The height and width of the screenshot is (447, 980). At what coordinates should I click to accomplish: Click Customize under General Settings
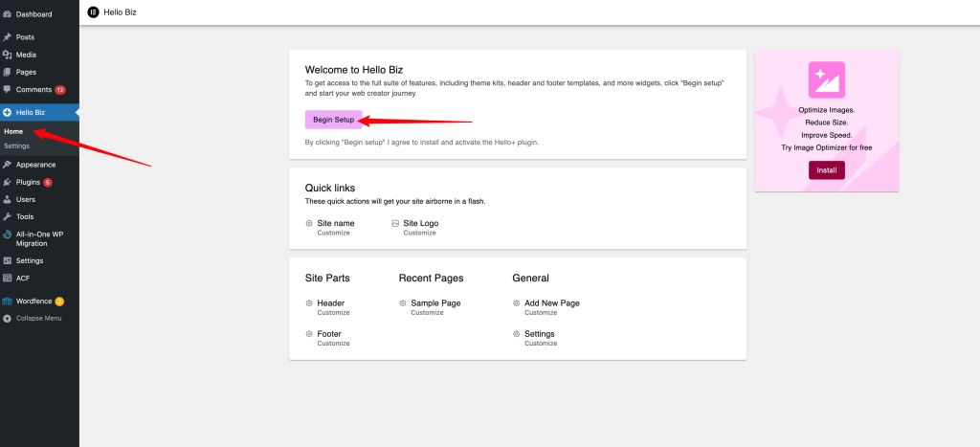click(541, 344)
